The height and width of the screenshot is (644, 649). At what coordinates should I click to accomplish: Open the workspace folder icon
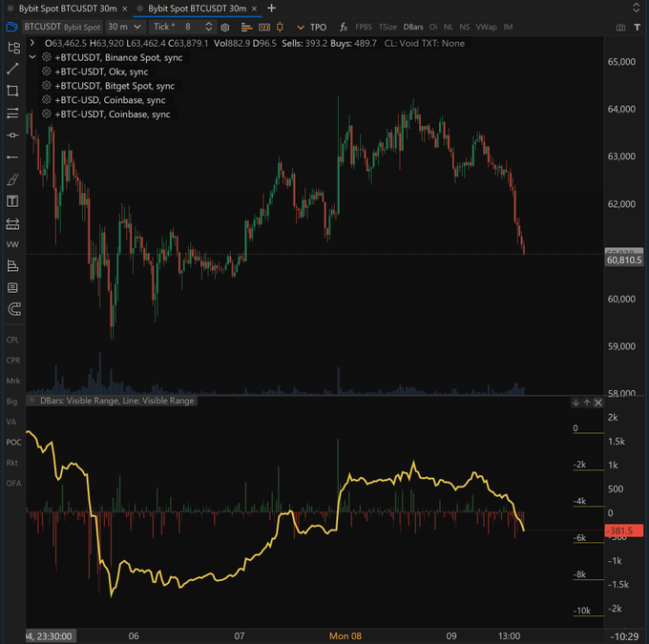[x=11, y=28]
